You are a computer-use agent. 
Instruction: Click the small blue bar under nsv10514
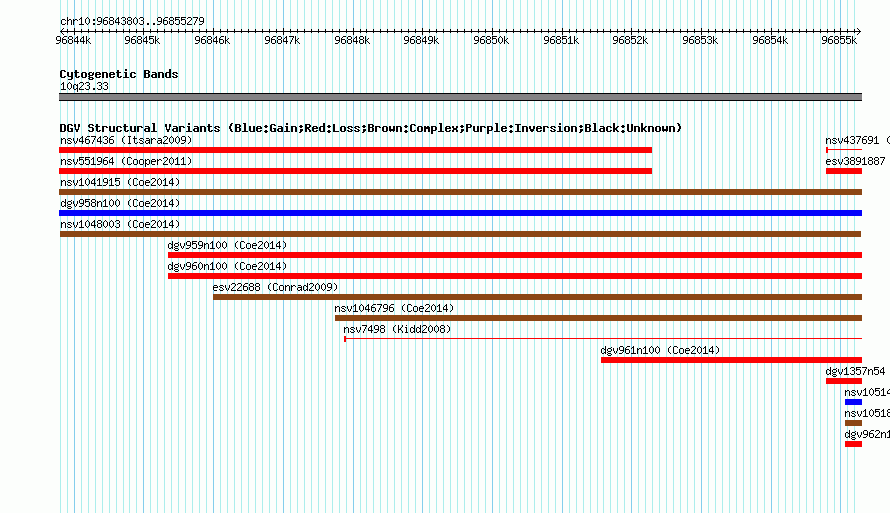[x=853, y=402]
